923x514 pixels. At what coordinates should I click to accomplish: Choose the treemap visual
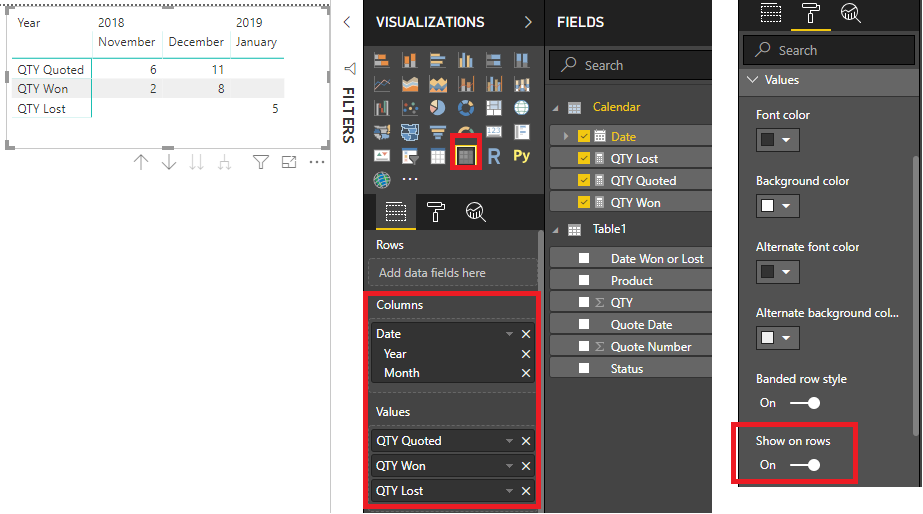tap(493, 108)
